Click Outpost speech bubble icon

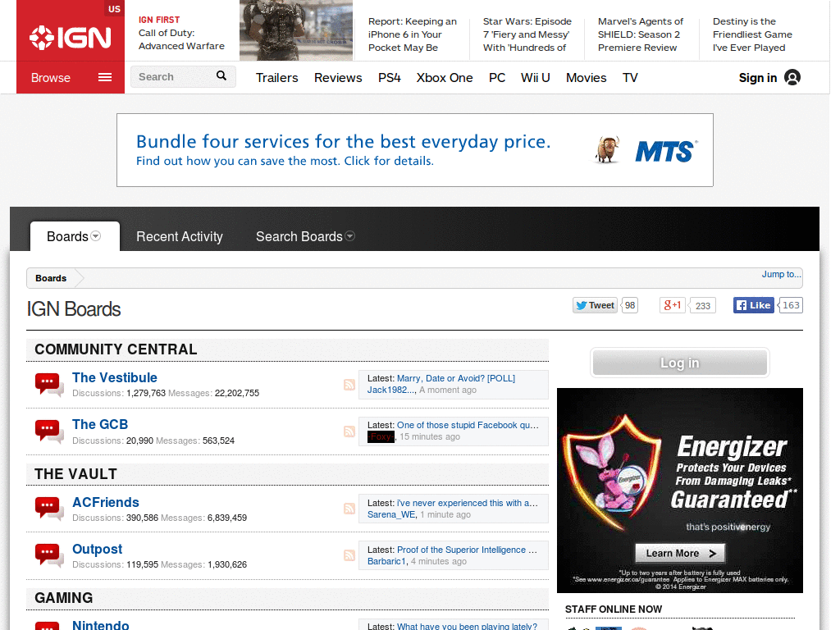pyautogui.click(x=48, y=555)
